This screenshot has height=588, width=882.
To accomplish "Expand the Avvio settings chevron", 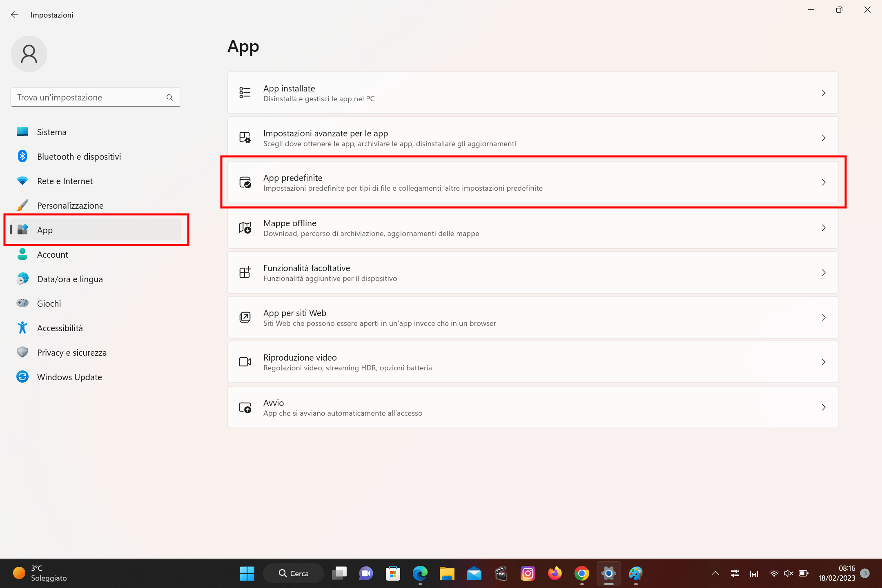I will (x=824, y=407).
